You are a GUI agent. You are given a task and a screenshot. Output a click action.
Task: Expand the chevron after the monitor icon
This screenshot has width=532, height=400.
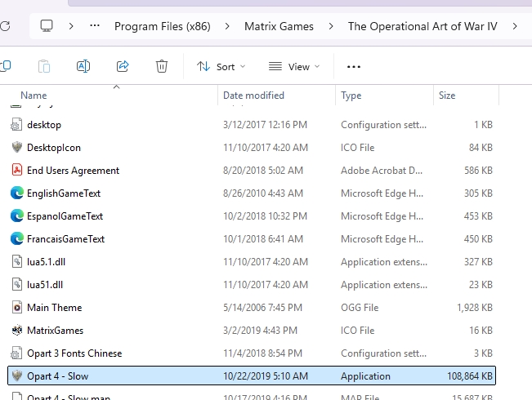coord(71,26)
